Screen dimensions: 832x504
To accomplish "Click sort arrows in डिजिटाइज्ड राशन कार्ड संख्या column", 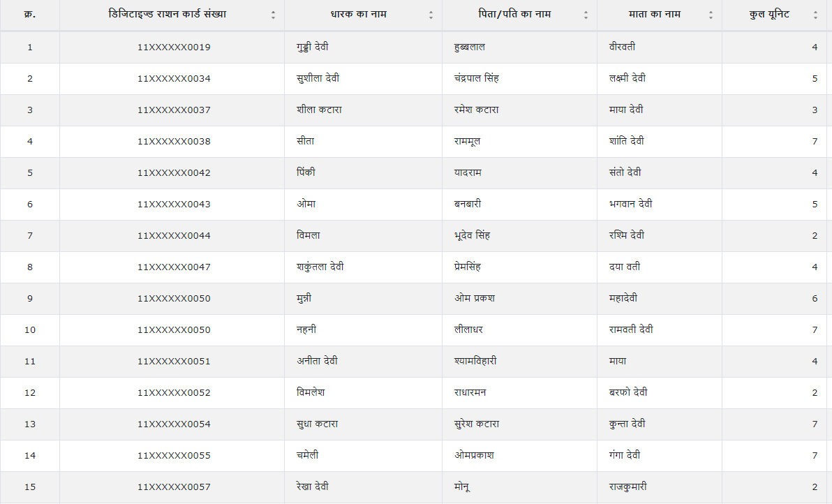I will pos(273,15).
